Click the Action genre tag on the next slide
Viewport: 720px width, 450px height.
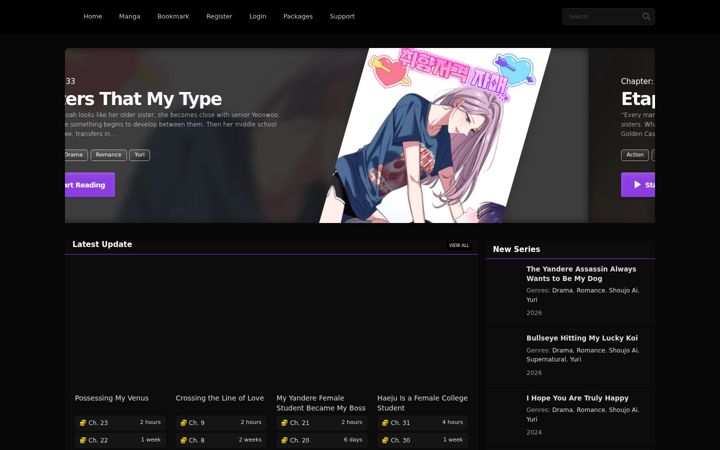(635, 155)
